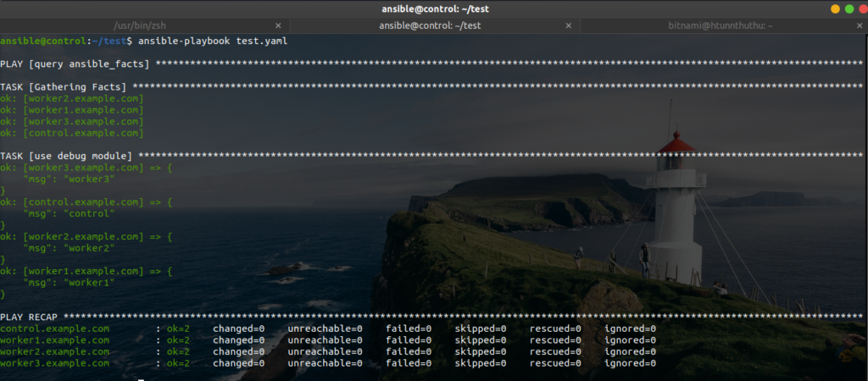Click 'failed=0' in the worker2.example.com recap row
This screenshot has width=868, height=381.
pyautogui.click(x=409, y=351)
